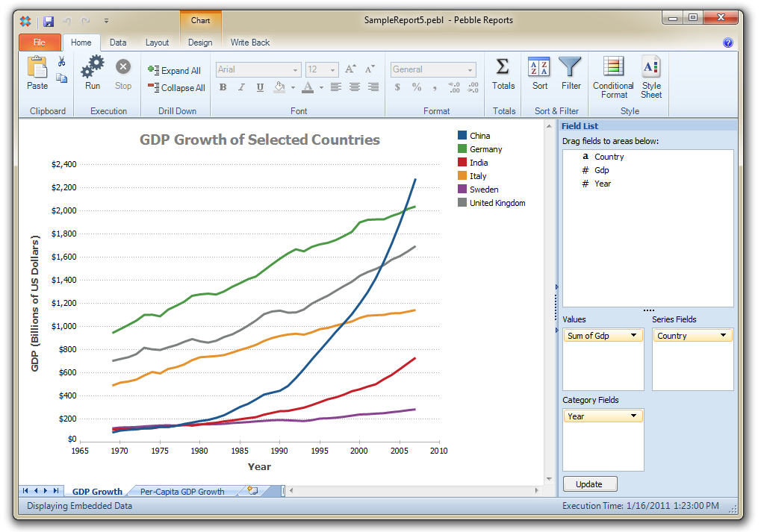Click Expand All in Drill Down

coord(175,71)
